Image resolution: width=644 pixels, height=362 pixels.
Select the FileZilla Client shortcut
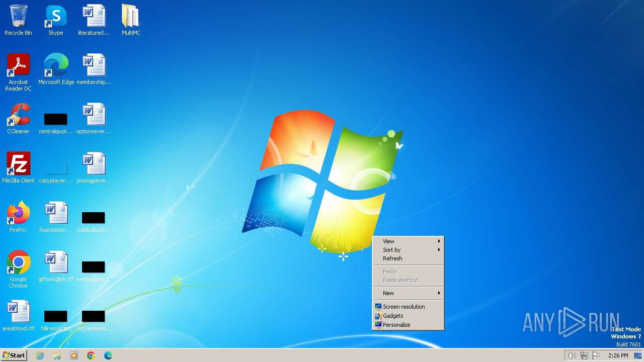[x=18, y=168]
